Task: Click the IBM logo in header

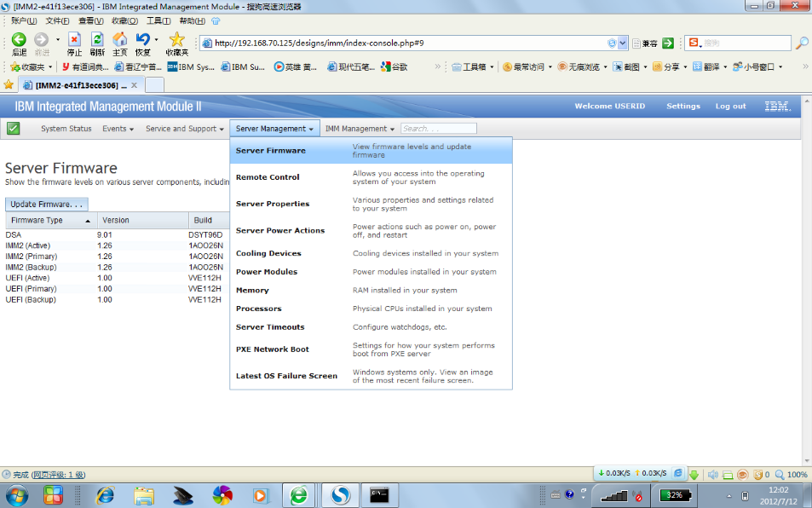Action: [x=777, y=107]
